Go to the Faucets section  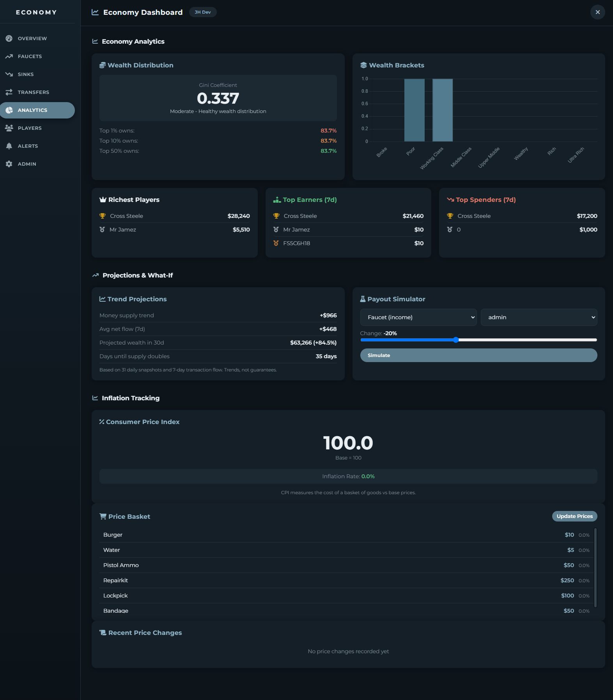pos(37,56)
